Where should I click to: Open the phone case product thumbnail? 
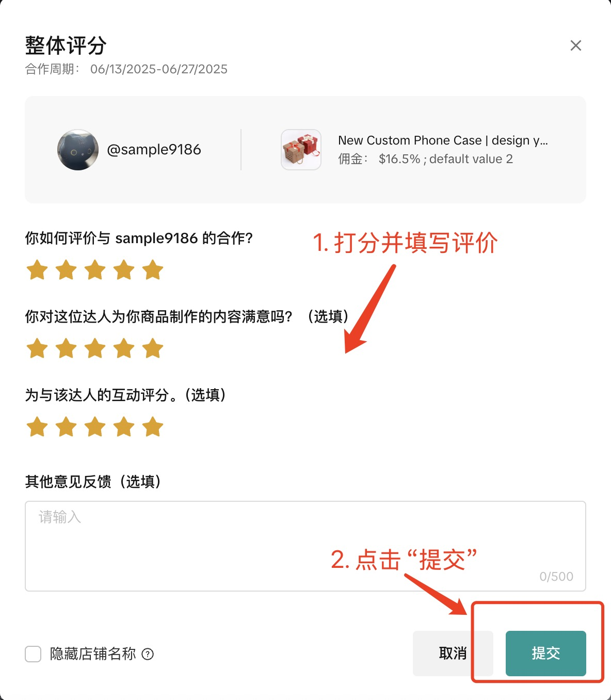301,150
